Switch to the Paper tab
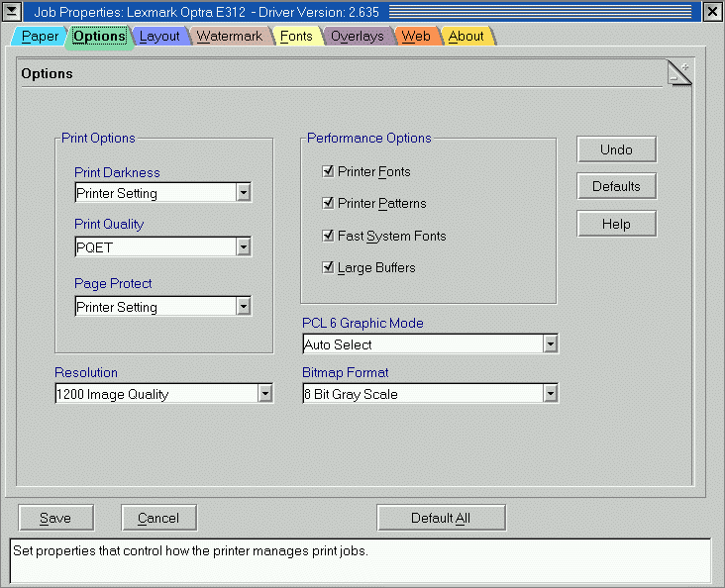 [x=40, y=36]
